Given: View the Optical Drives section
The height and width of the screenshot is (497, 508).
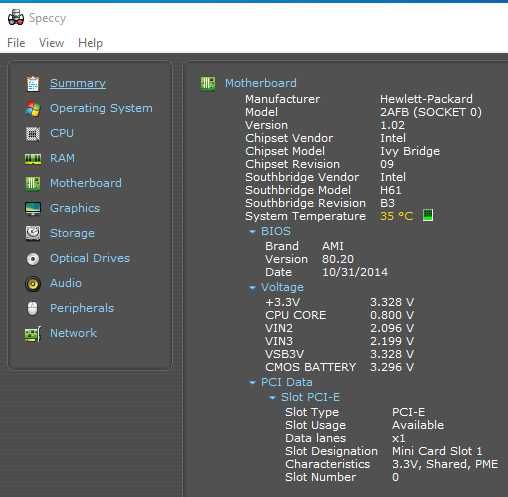Looking at the screenshot, I should (90, 258).
